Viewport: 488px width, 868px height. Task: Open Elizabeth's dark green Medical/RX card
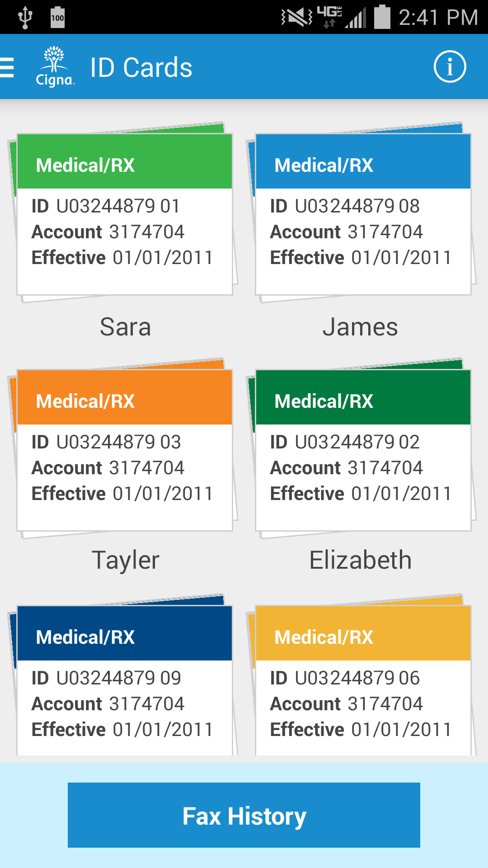coord(363,450)
